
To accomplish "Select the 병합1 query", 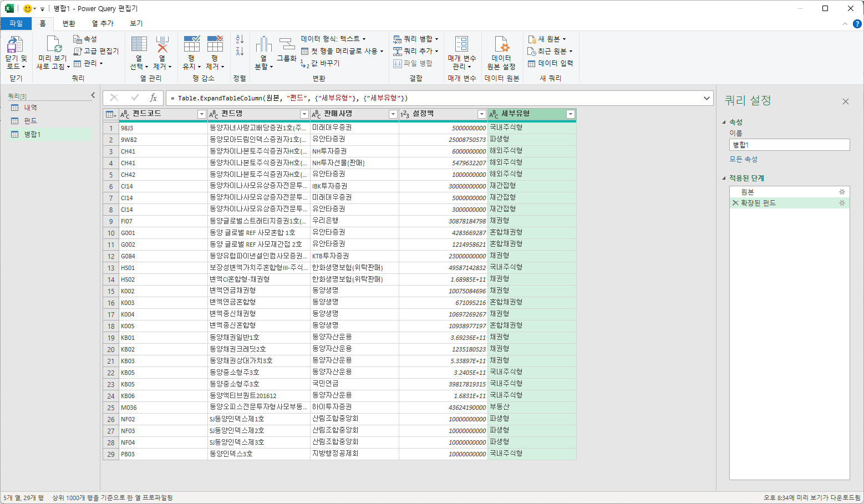I will (x=50, y=134).
